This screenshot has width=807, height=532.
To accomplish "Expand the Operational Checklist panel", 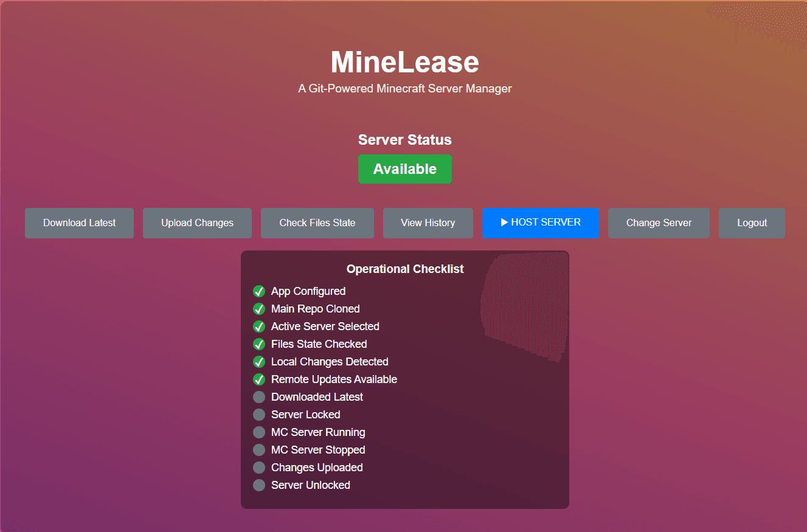I will [405, 268].
